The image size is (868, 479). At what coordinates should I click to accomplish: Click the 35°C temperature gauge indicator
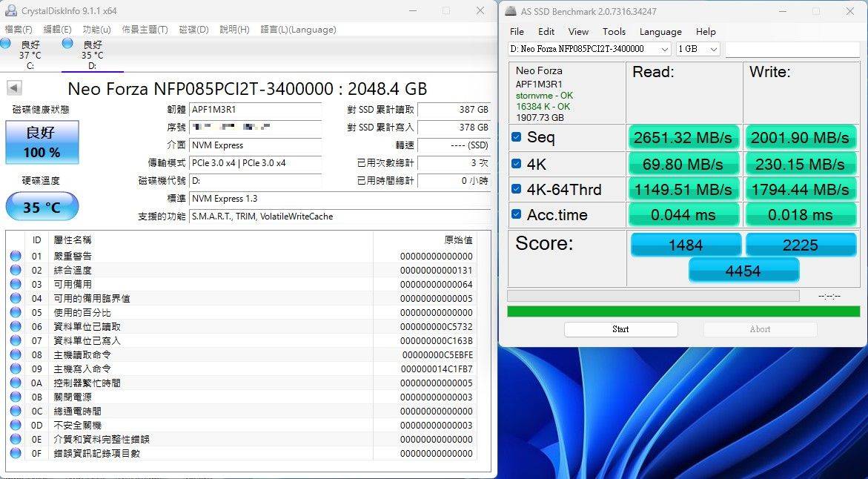point(42,207)
